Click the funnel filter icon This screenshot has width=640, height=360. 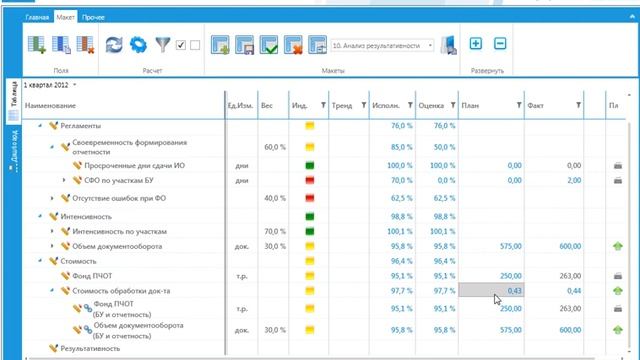[163, 44]
